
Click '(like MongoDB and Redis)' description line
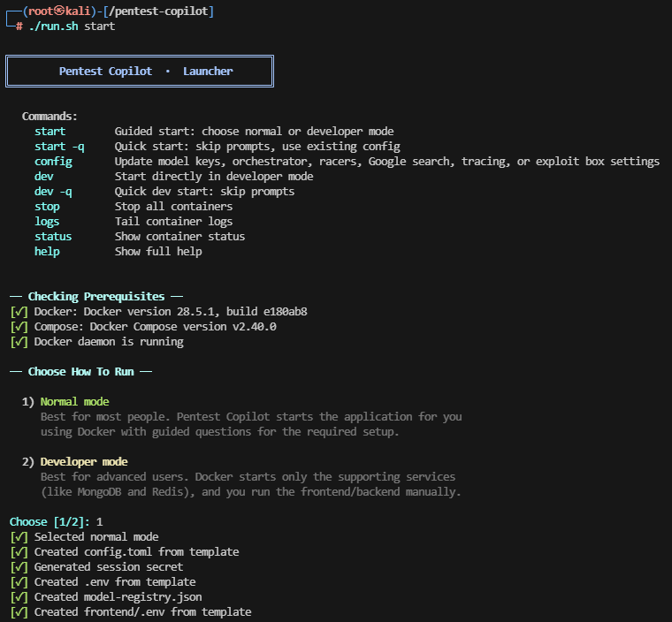(251, 492)
